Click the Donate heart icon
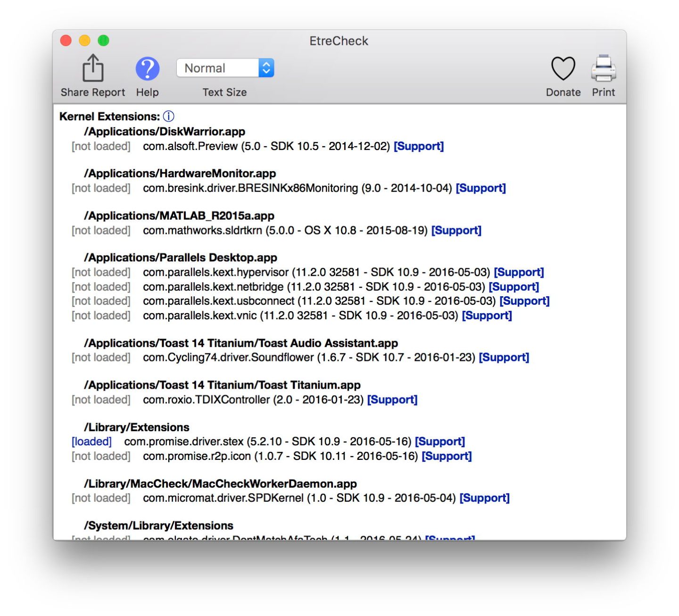The image size is (679, 616). pyautogui.click(x=563, y=69)
